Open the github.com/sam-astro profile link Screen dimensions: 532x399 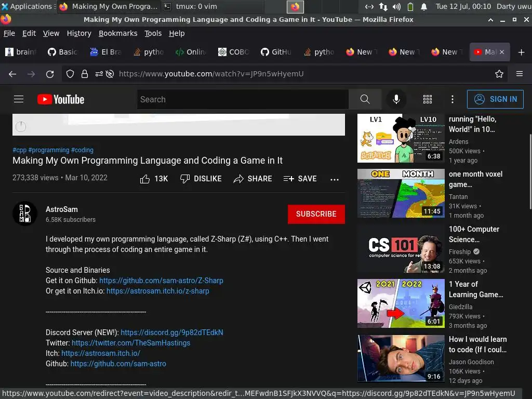(x=118, y=364)
